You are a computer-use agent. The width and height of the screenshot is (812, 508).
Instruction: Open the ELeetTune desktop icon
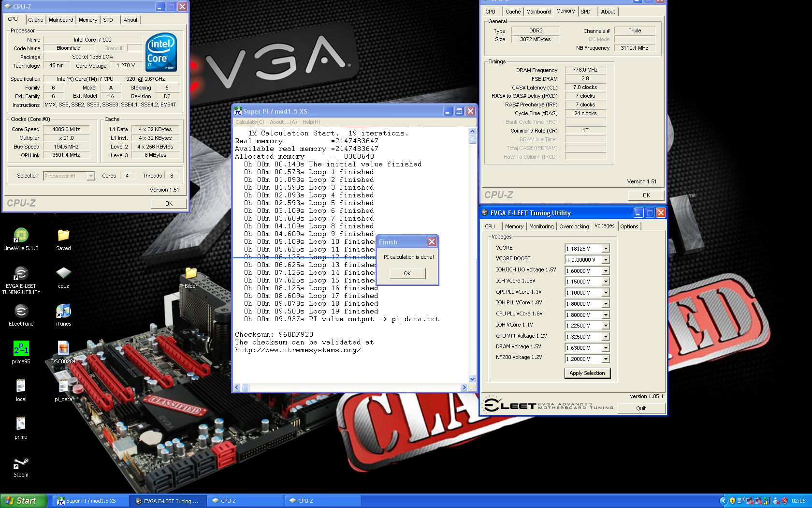pos(21,311)
